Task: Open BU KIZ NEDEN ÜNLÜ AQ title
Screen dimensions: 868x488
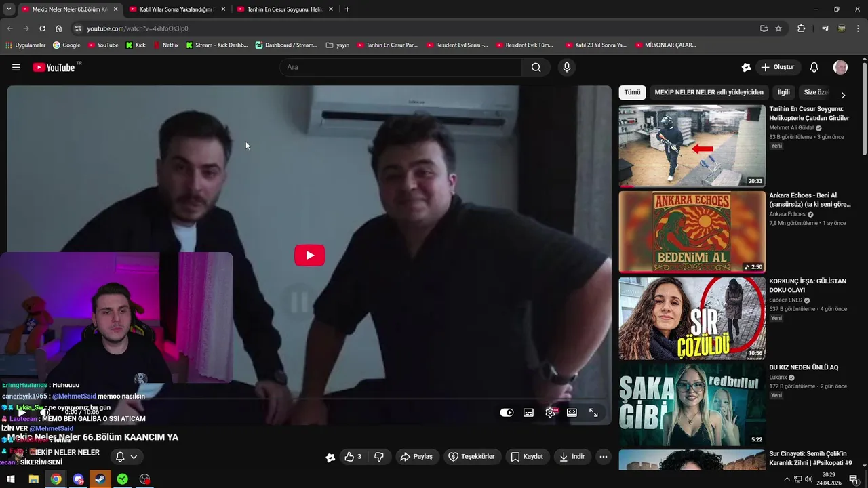Action: point(804,367)
